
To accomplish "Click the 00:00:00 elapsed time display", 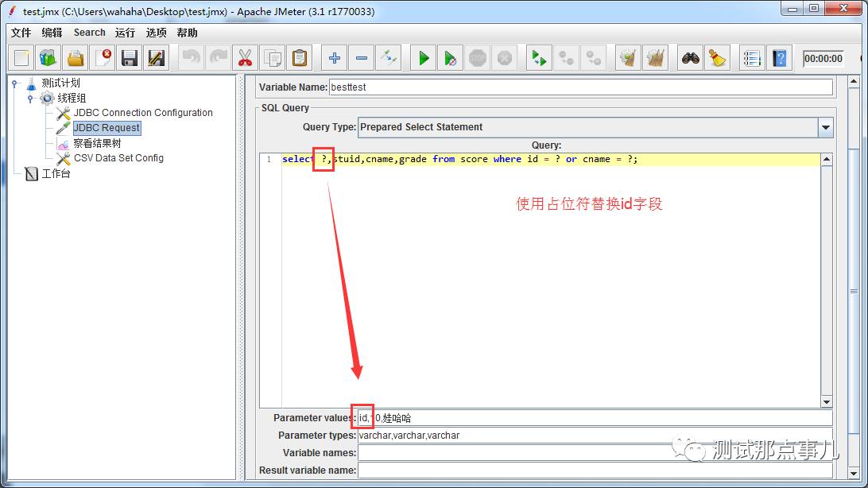I will (823, 59).
